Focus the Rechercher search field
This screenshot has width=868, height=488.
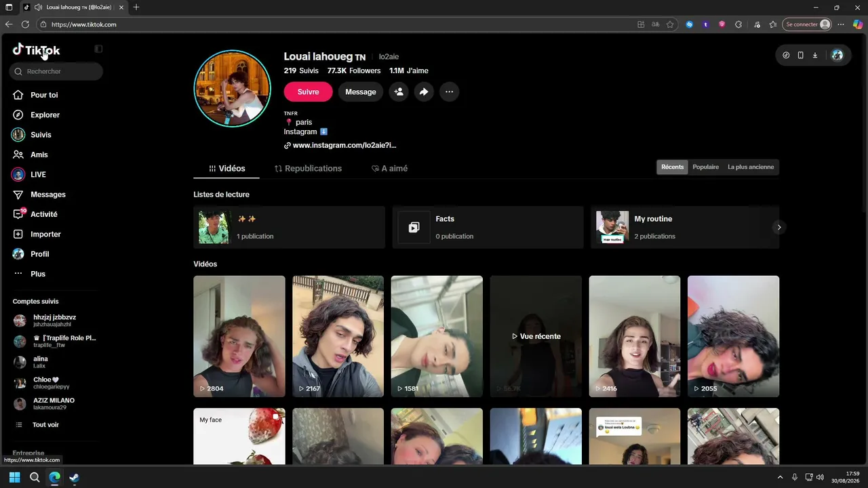[x=56, y=71]
